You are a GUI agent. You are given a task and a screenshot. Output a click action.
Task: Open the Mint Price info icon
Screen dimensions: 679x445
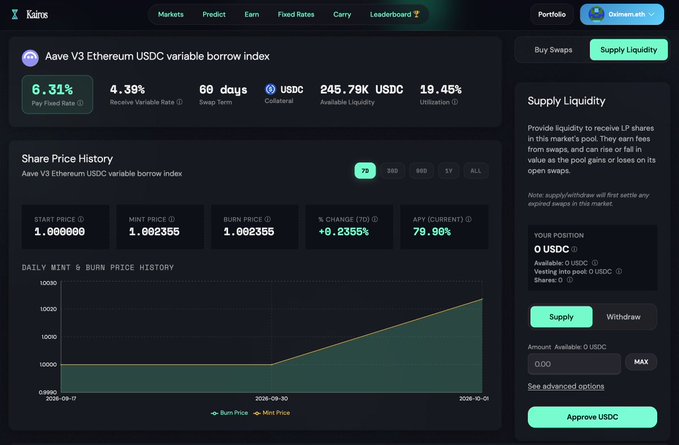tap(171, 219)
